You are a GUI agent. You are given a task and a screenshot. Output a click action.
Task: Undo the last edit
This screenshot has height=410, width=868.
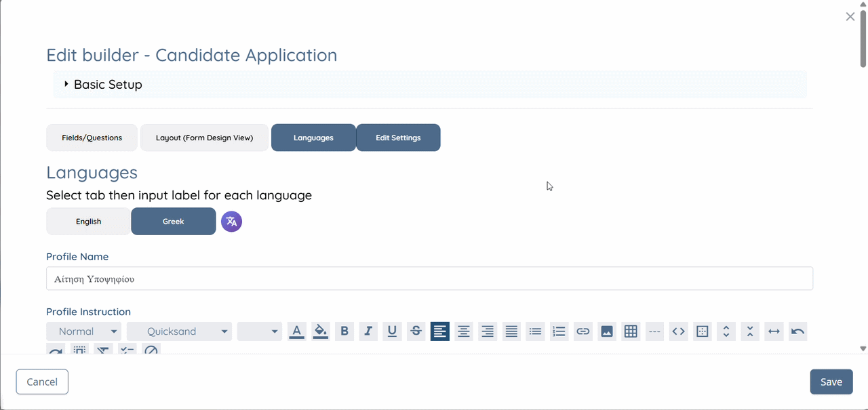[x=797, y=331]
